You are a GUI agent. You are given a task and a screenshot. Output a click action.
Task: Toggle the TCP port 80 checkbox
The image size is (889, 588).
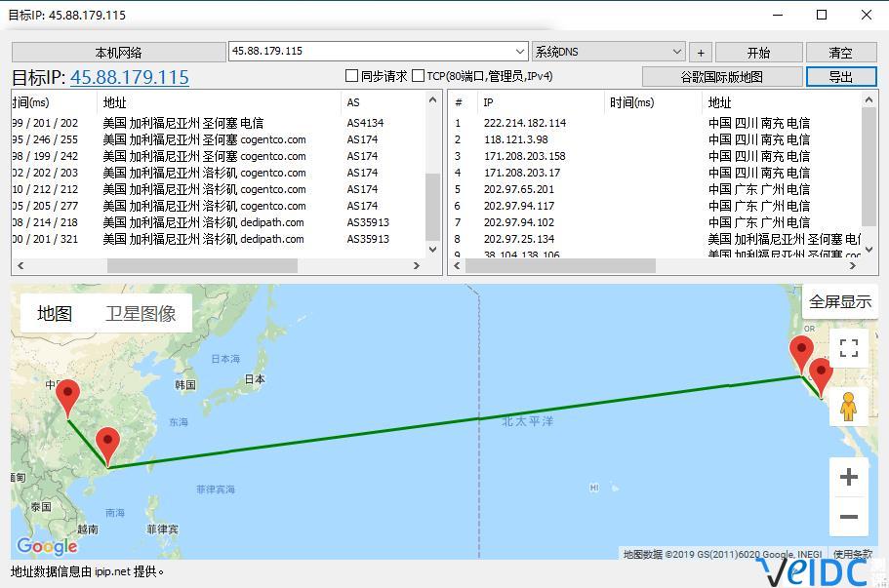coord(418,76)
